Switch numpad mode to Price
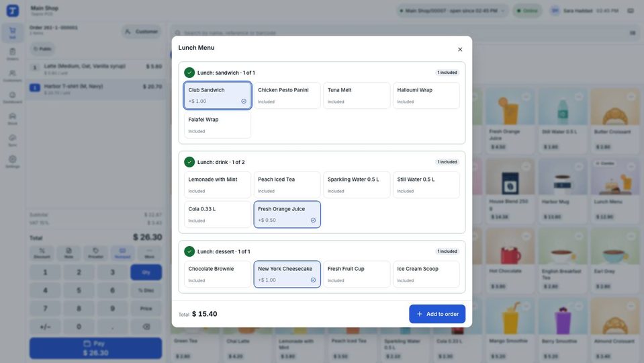 [x=146, y=309]
